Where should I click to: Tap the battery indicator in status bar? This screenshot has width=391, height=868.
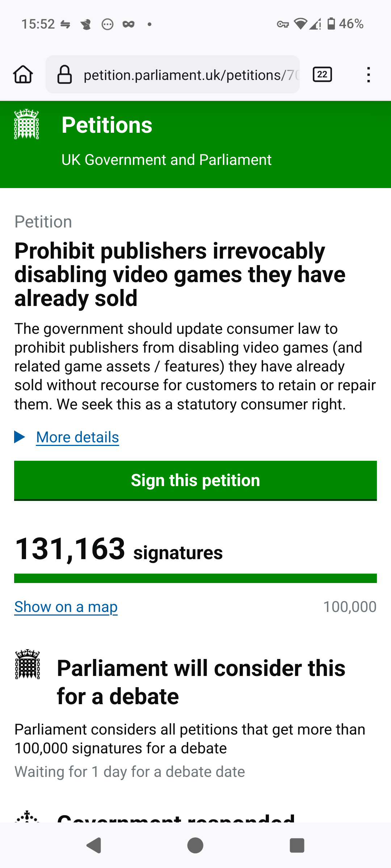click(x=331, y=24)
